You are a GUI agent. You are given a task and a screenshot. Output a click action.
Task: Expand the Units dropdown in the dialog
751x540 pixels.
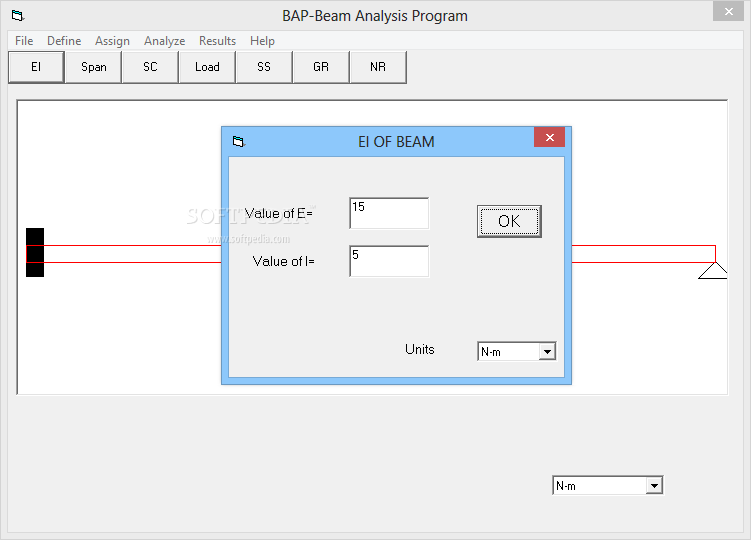547,352
